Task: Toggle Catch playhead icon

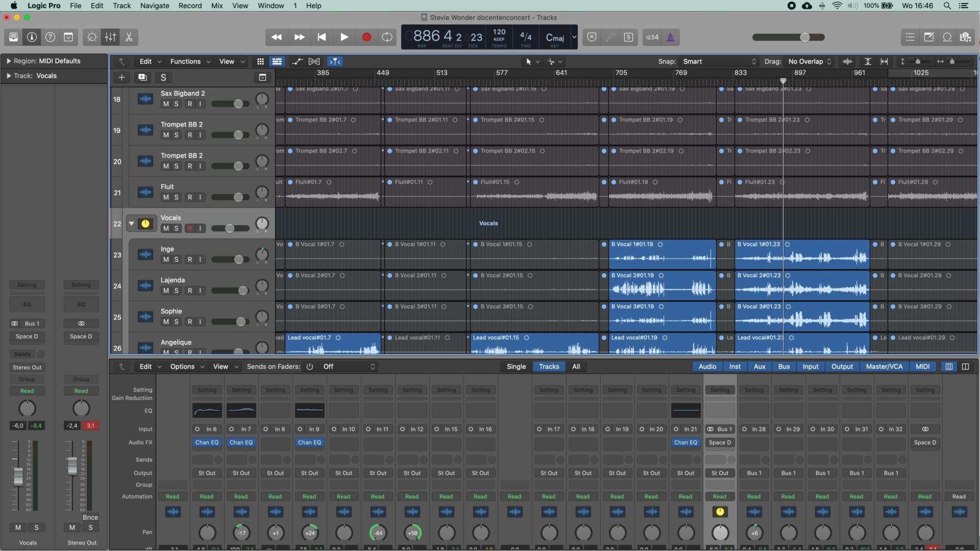Action: point(335,61)
